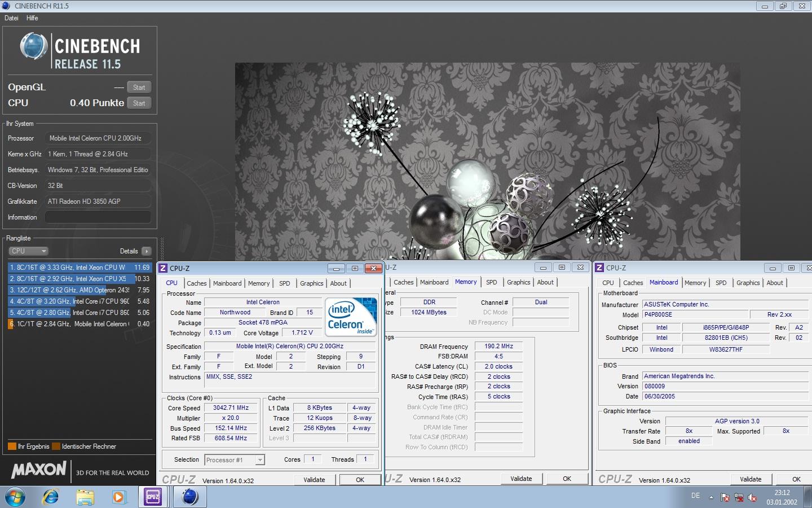This screenshot has height=508, width=812.
Task: Select ranking entry 4C/8T @ 2.80 GHz
Action: pos(80,313)
